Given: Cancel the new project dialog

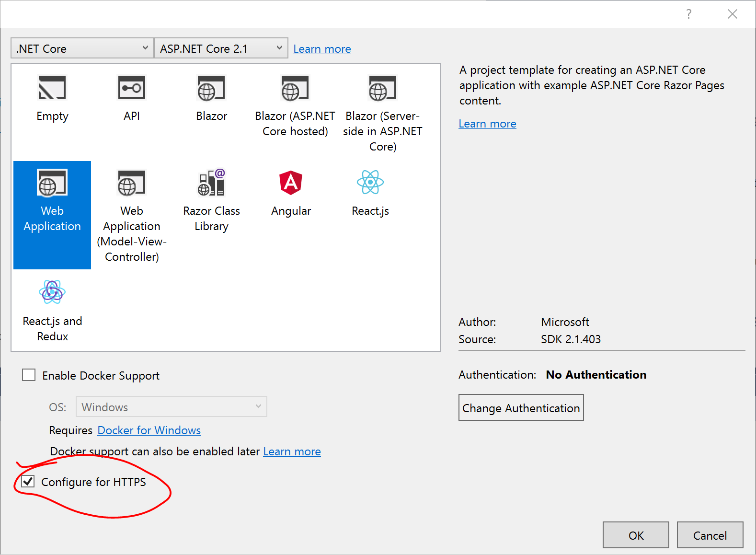Looking at the screenshot, I should click(710, 535).
